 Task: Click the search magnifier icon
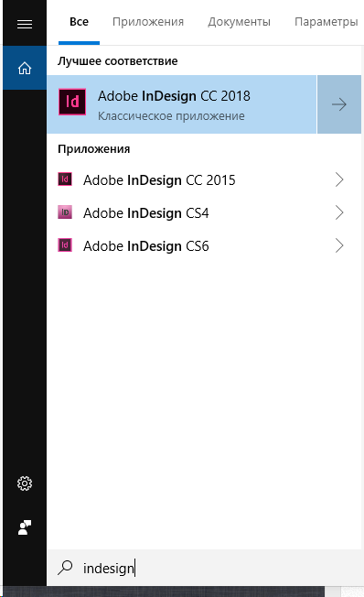(65, 568)
